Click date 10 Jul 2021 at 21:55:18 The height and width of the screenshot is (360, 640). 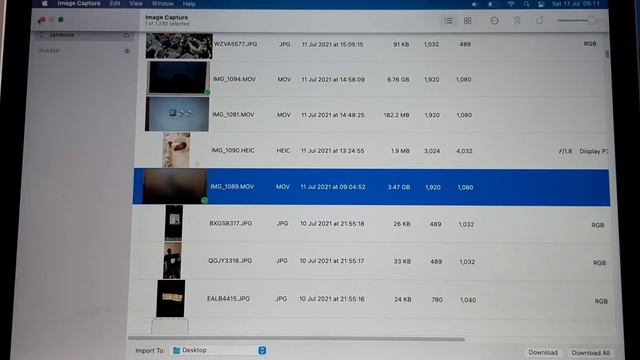point(332,224)
